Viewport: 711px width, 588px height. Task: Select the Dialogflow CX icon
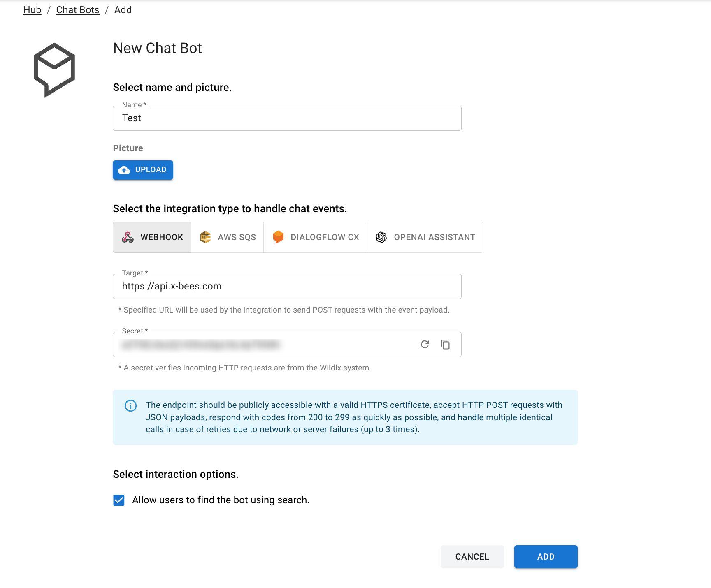coord(278,237)
